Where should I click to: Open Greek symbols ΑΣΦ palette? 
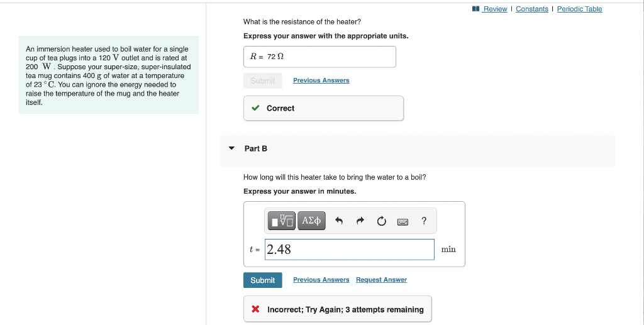pos(311,221)
